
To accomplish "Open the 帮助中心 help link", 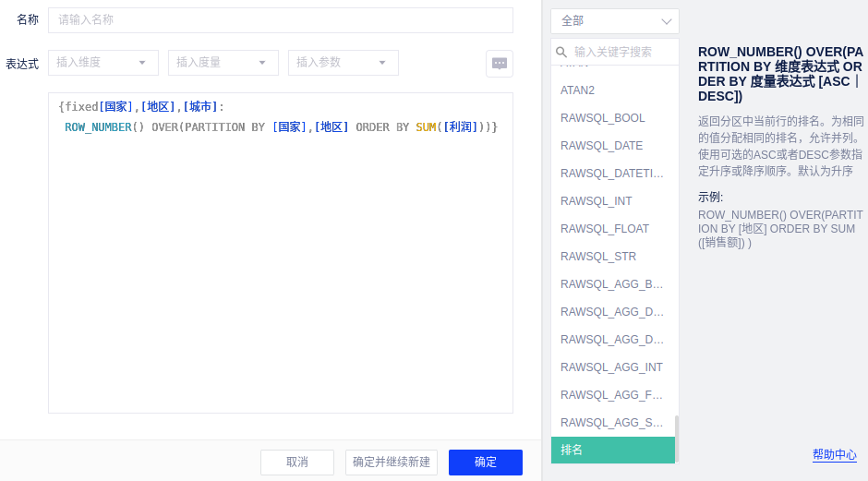I will click(x=834, y=455).
